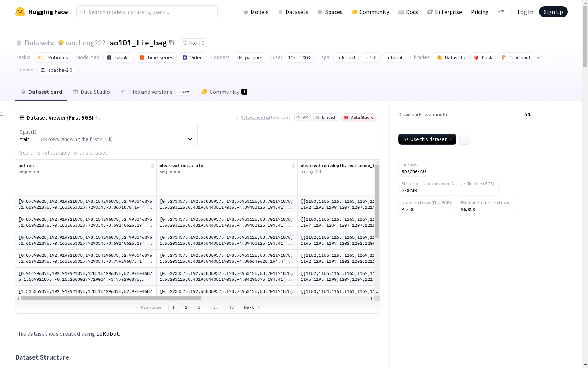Sort by the action column
Screen dimensions: 588x368
pos(152,166)
